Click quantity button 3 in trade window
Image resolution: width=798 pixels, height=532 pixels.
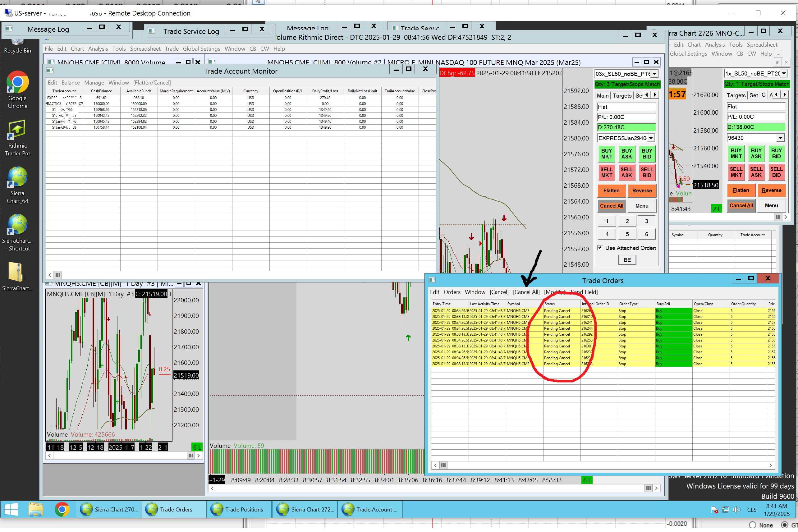[646, 221]
